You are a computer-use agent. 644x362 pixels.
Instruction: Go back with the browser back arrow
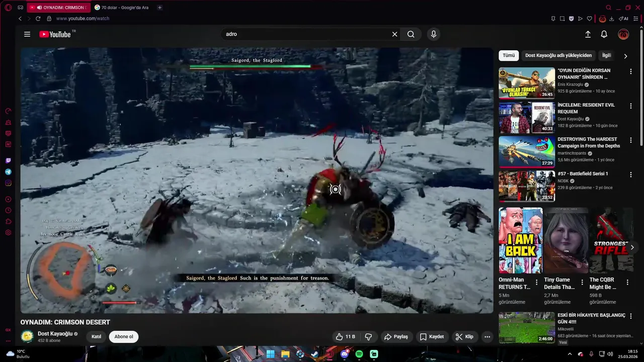pos(20,19)
